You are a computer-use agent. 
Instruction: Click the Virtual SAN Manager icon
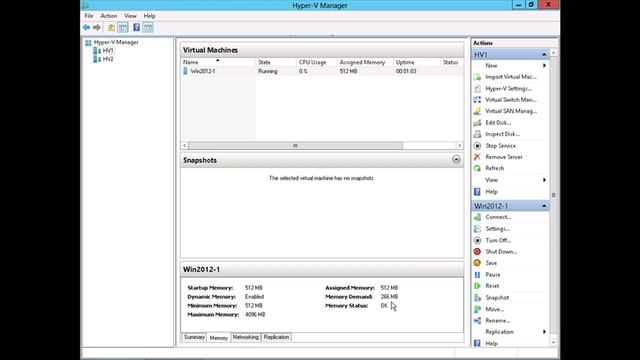(477, 111)
